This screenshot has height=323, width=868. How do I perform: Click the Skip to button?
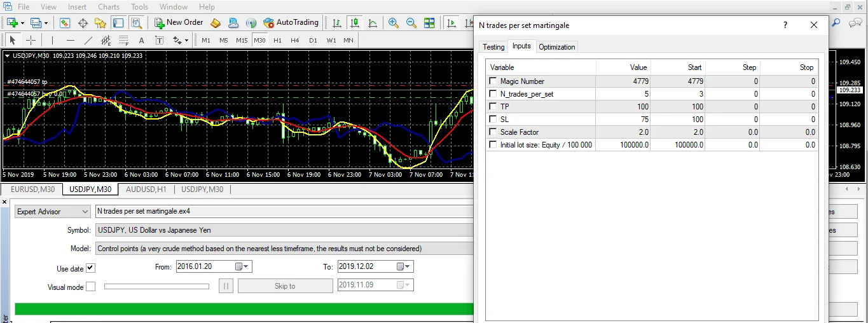(x=285, y=286)
